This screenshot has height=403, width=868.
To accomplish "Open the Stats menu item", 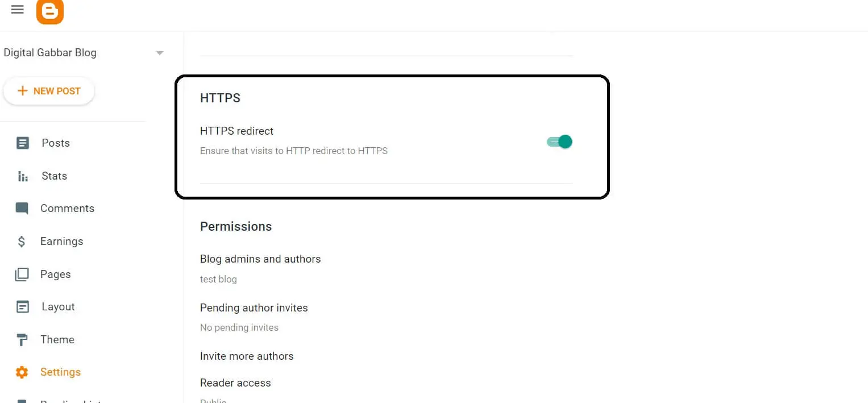I will pos(55,176).
